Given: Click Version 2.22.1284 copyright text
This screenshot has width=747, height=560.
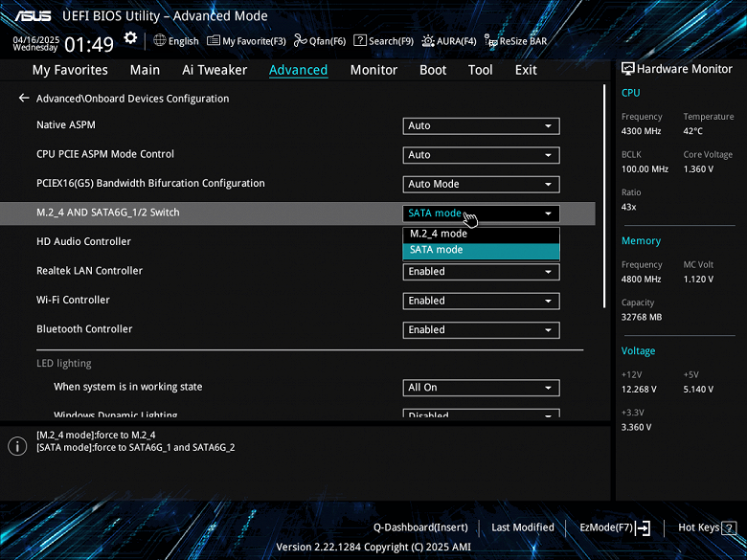Looking at the screenshot, I should click(373, 548).
